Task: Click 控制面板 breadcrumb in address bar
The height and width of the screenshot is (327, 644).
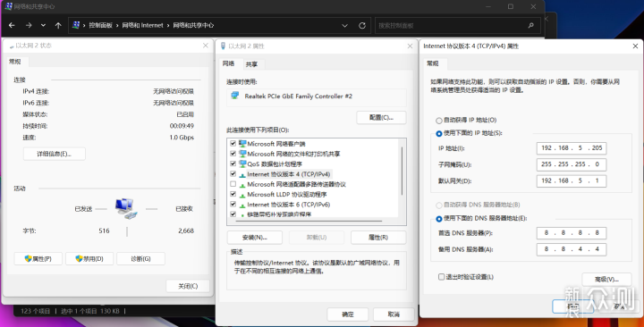Action: [x=100, y=25]
